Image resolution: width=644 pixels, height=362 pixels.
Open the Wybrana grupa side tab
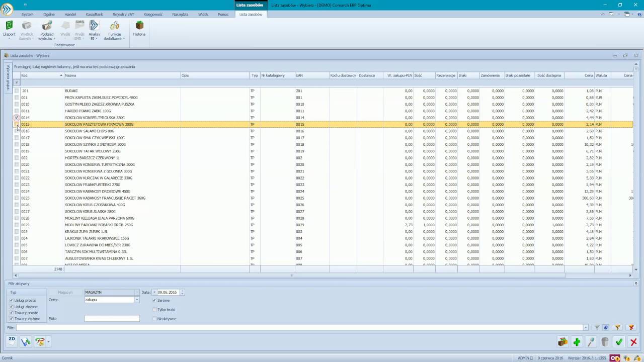pyautogui.click(x=8, y=77)
